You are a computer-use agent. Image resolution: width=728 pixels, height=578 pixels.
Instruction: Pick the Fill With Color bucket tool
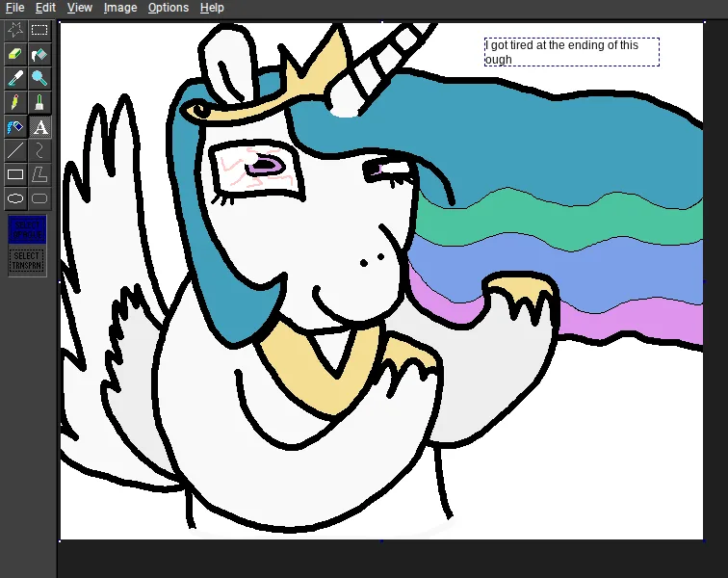[39, 54]
